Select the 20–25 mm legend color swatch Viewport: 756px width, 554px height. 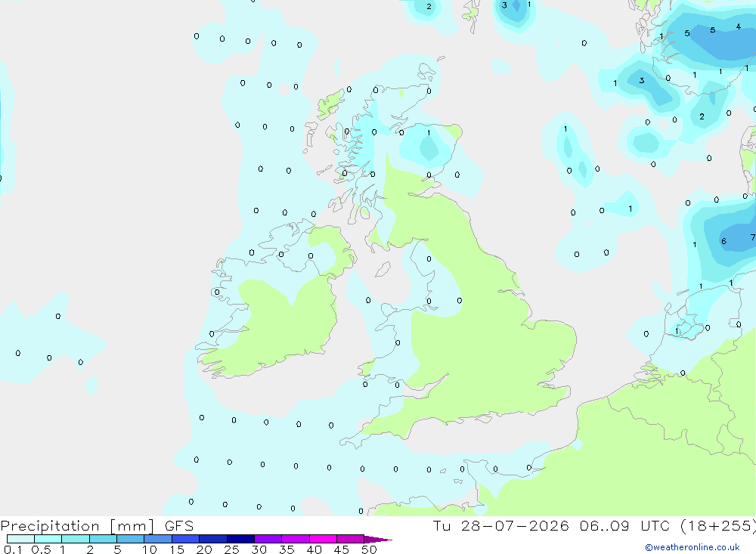[213, 539]
